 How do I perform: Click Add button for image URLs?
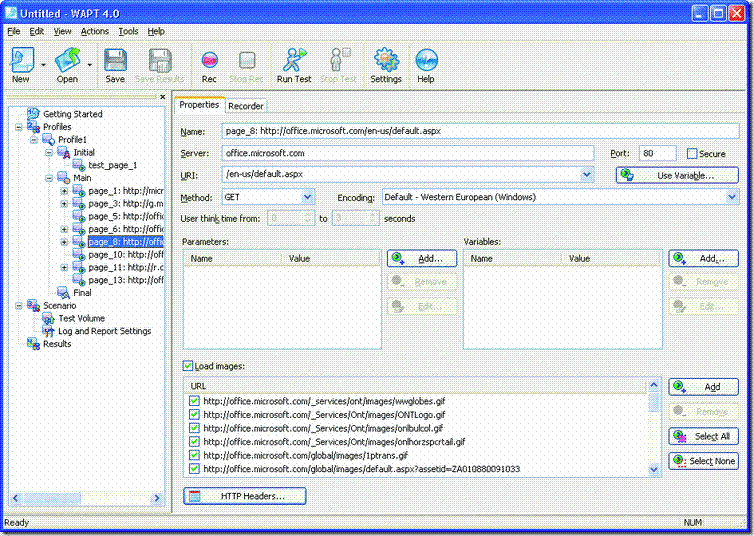pos(703,387)
